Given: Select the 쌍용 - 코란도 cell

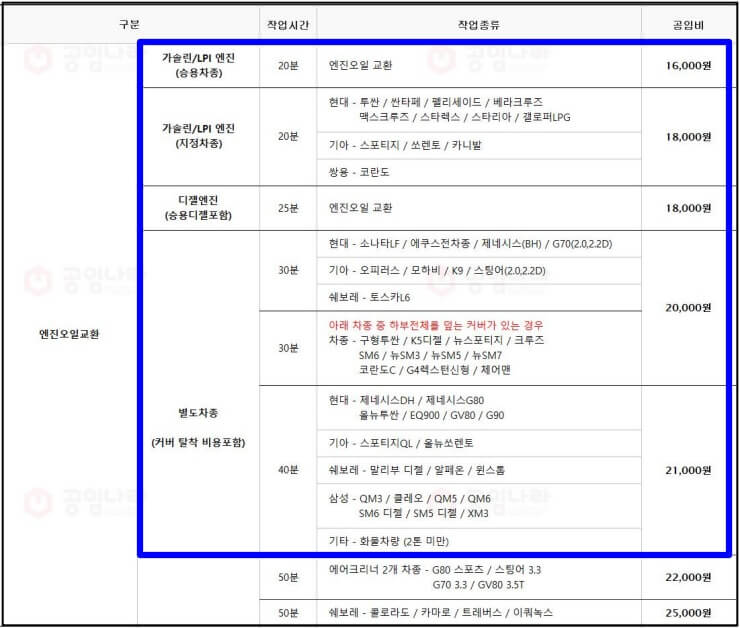Looking at the screenshot, I should [359, 172].
